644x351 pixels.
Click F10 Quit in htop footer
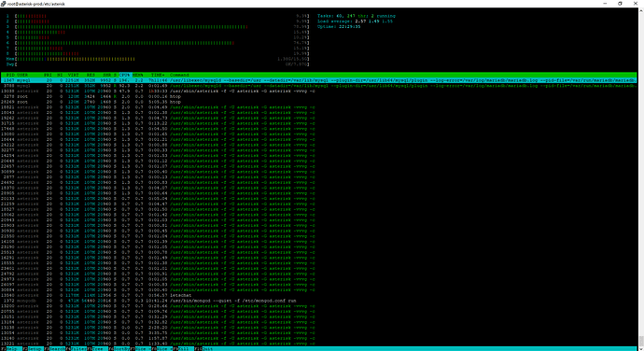(204, 348)
